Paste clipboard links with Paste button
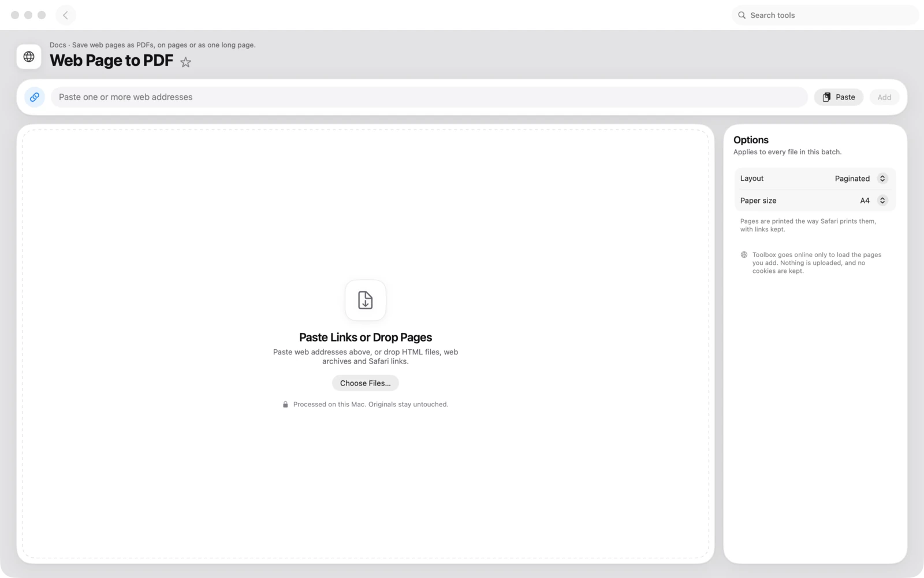 pyautogui.click(x=839, y=97)
